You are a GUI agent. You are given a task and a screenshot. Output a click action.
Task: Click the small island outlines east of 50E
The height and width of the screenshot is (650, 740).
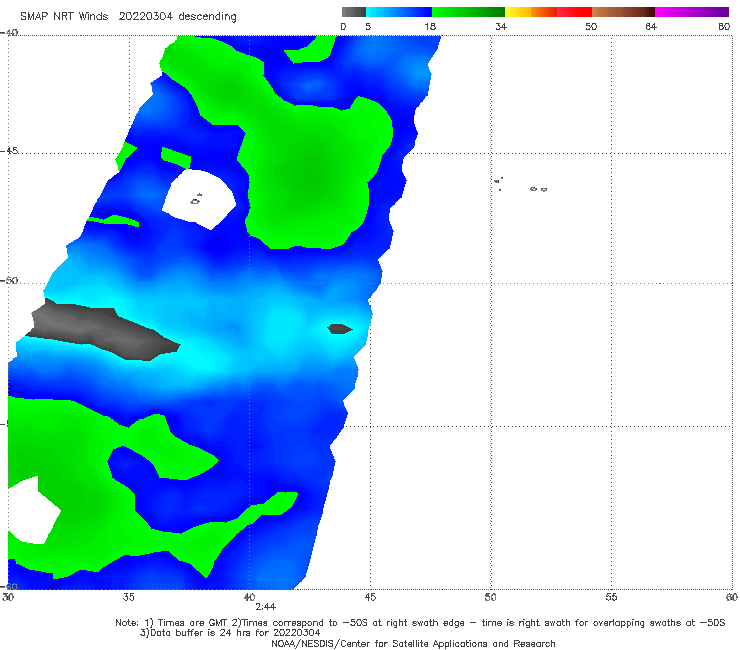click(x=520, y=185)
